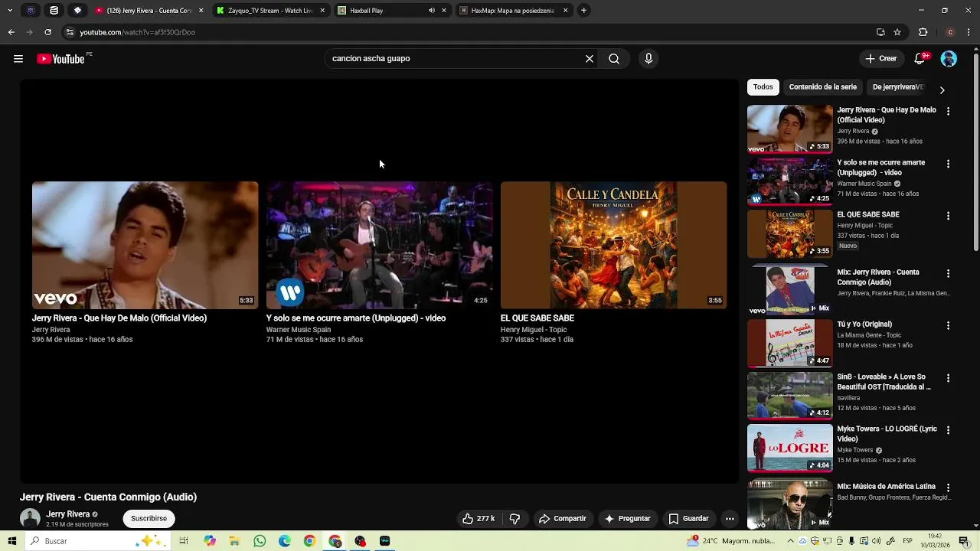Open YouTube notifications bell

coord(920,59)
